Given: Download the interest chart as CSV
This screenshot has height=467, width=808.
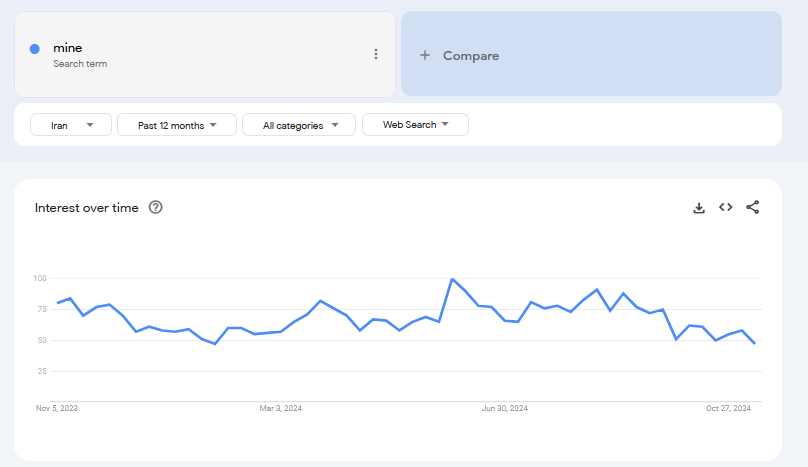Looking at the screenshot, I should click(699, 208).
